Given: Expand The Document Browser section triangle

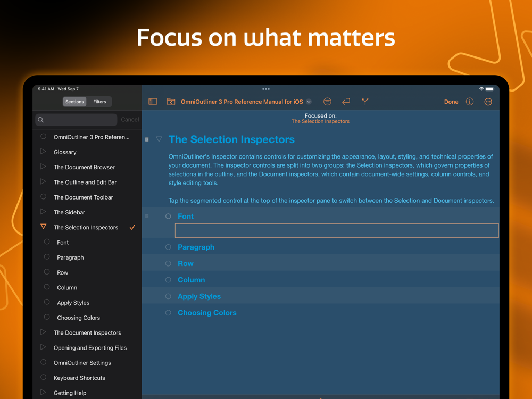Looking at the screenshot, I should 43,166.
